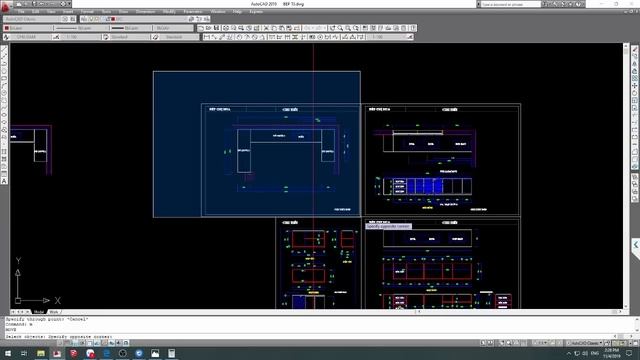Click the keyword search input field

point(511,4)
